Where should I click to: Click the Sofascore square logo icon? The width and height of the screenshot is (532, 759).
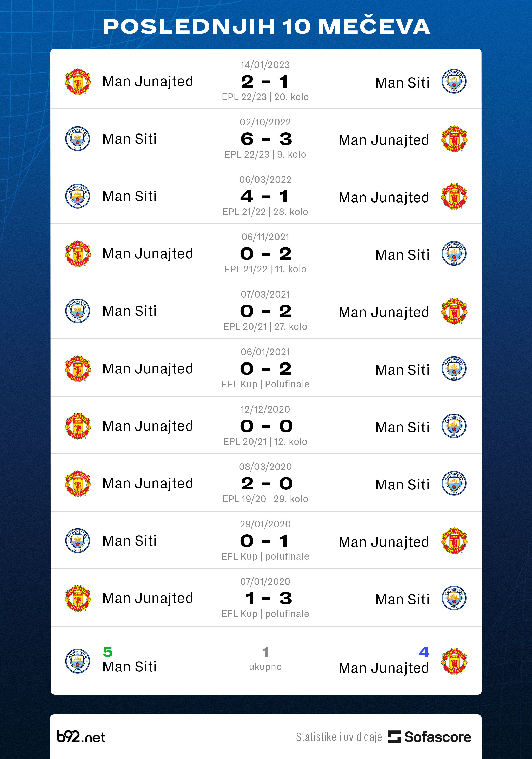[394, 737]
